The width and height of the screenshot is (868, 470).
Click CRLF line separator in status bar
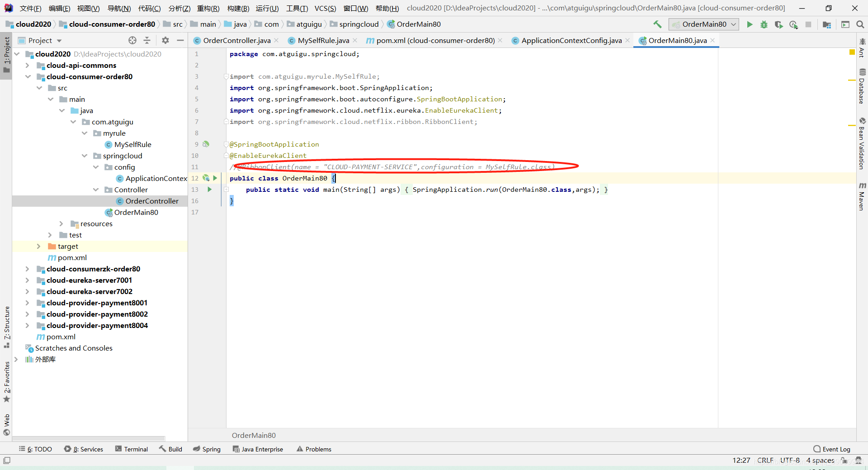[765, 461]
